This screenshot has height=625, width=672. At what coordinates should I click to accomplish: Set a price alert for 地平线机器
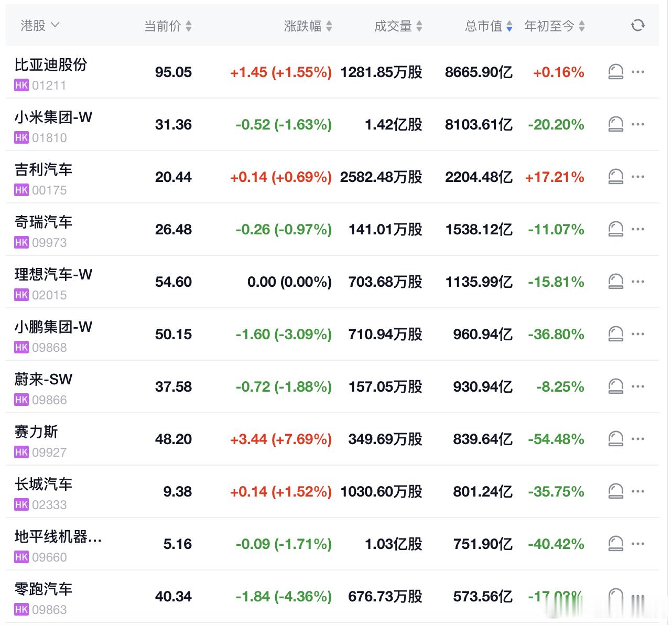pos(616,544)
